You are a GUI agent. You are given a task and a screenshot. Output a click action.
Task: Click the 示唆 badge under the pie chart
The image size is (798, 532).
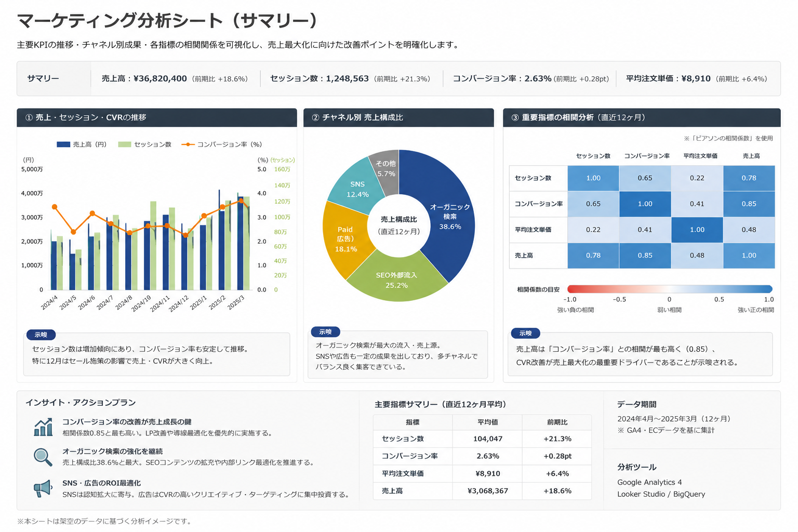click(x=325, y=331)
